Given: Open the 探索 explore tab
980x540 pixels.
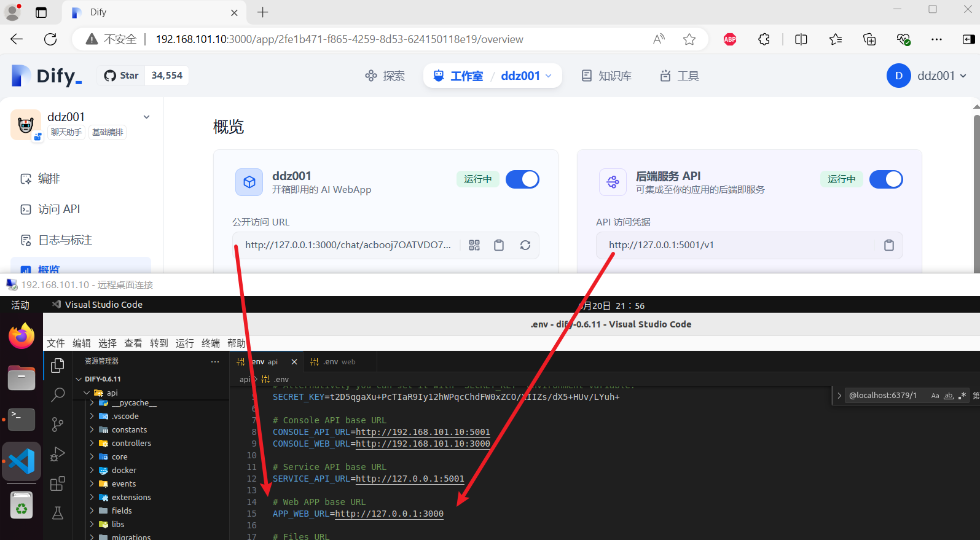Looking at the screenshot, I should (385, 76).
